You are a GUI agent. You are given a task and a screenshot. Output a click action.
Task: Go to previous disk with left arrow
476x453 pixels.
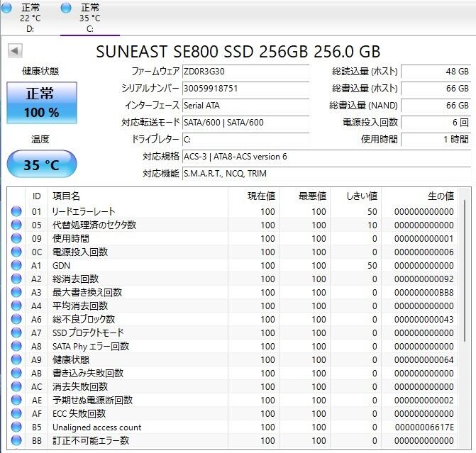point(15,50)
